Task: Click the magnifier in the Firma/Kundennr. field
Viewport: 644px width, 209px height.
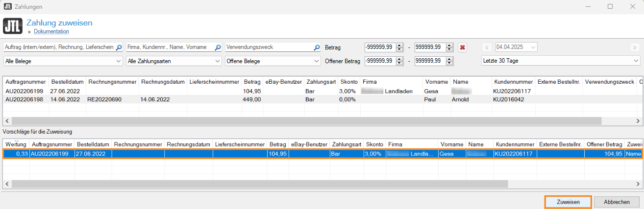Action: point(217,47)
